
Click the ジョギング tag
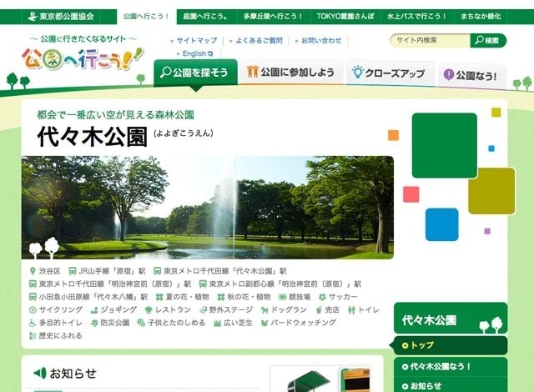tap(113, 309)
